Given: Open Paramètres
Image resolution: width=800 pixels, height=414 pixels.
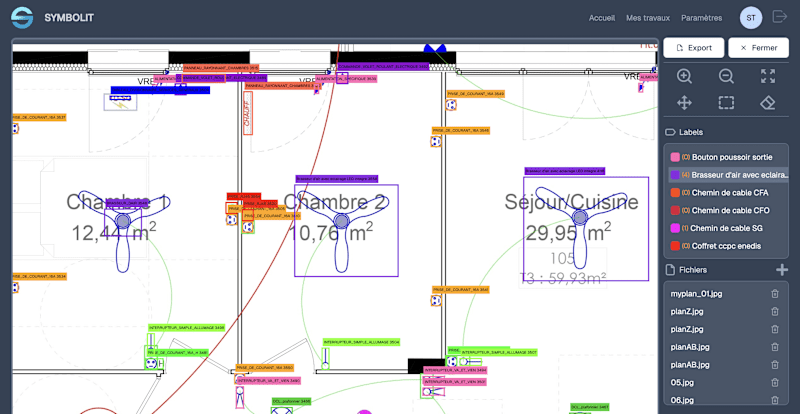Looking at the screenshot, I should point(702,18).
